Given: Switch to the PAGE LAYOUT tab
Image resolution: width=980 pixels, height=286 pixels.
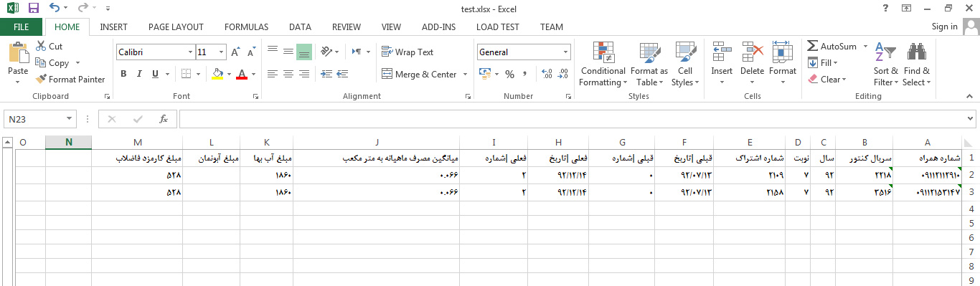Looking at the screenshot, I should click(x=176, y=27).
